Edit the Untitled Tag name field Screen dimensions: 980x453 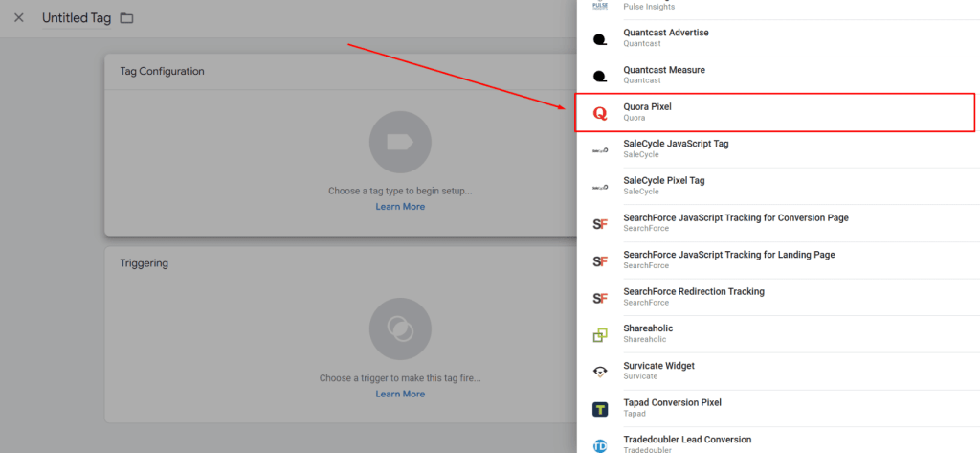[x=77, y=18]
